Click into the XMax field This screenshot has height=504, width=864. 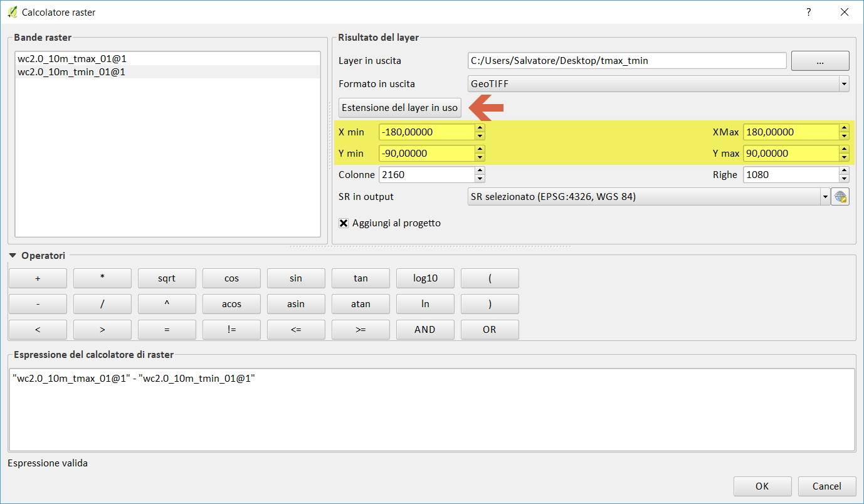tap(791, 132)
